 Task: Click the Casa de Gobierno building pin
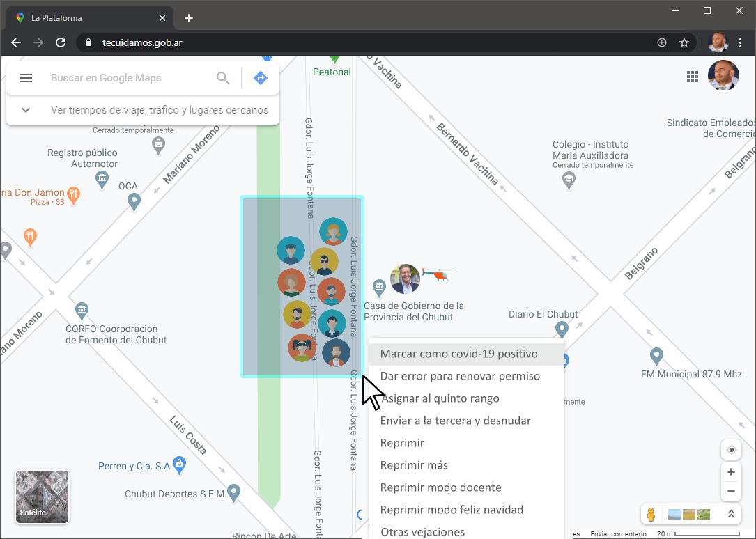tap(379, 288)
